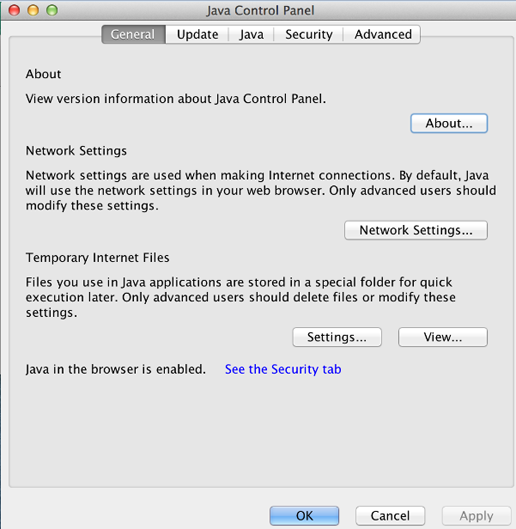Switch to the General tab
The image size is (516, 529).
133,34
